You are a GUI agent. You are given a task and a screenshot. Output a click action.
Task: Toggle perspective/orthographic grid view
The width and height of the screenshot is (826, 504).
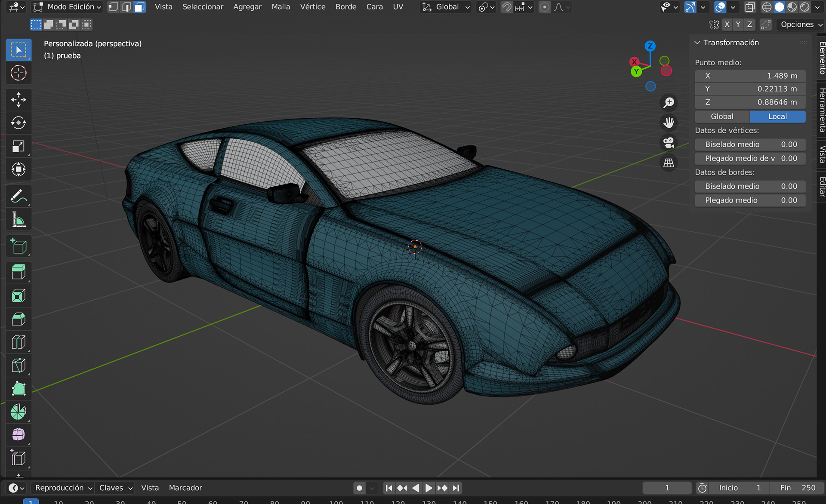coord(669,163)
